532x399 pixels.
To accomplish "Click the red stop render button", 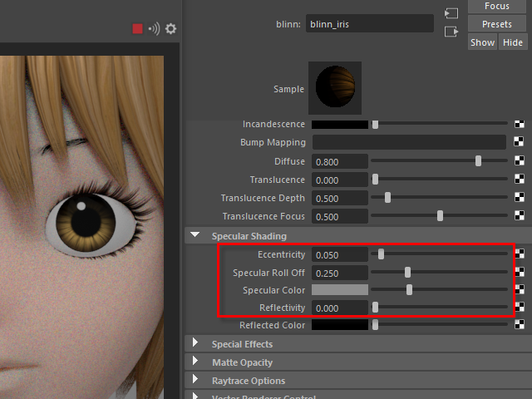I will click(138, 29).
